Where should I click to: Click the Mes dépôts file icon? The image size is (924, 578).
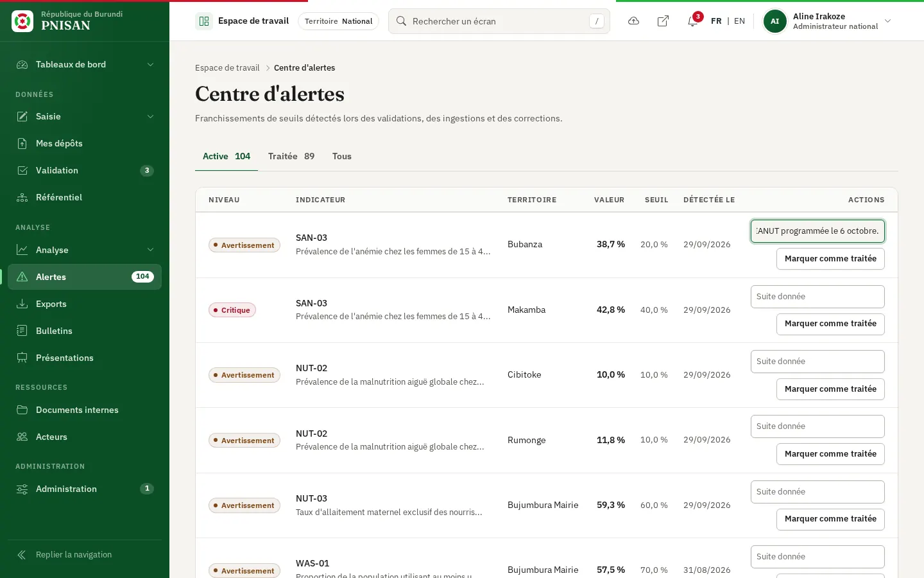[22, 143]
